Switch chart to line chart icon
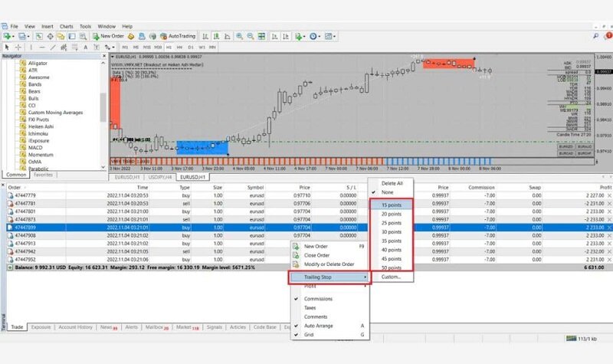The height and width of the screenshot is (364, 613). pyautogui.click(x=227, y=36)
